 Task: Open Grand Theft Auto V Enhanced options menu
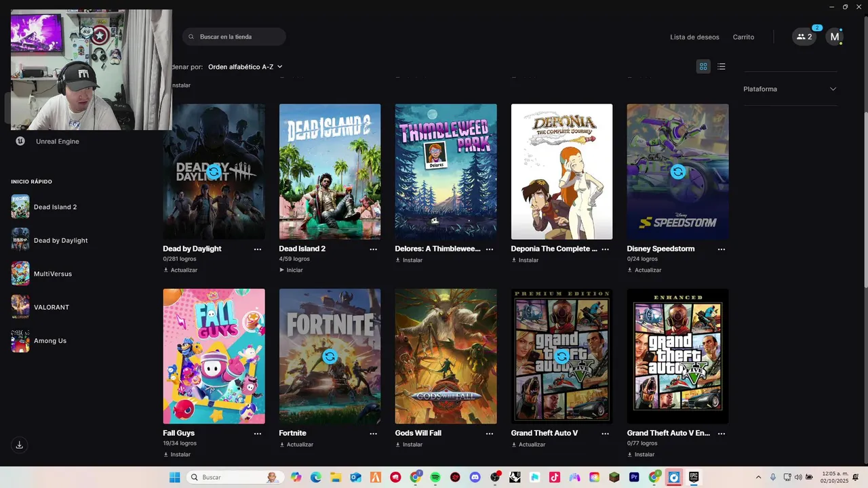[x=722, y=434]
